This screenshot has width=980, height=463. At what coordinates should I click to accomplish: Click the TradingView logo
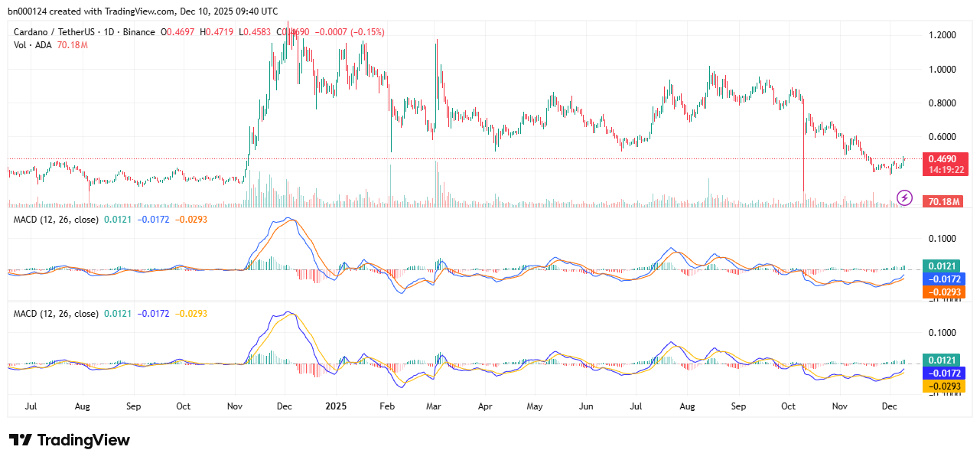[x=67, y=440]
